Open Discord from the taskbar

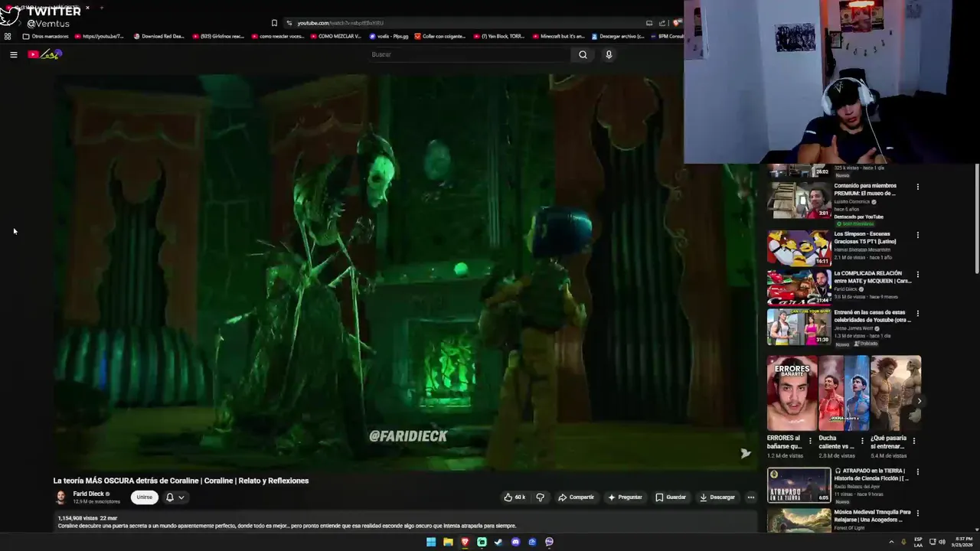point(515,542)
